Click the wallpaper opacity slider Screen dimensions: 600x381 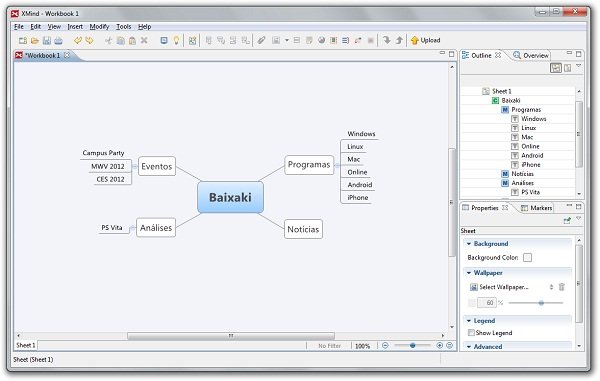(x=536, y=303)
